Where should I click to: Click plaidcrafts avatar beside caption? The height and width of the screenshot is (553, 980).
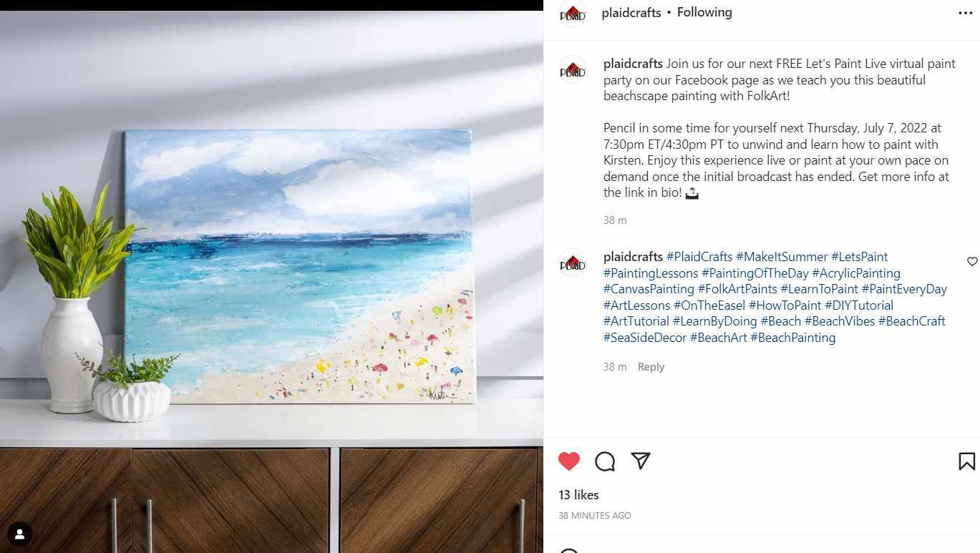pos(573,69)
